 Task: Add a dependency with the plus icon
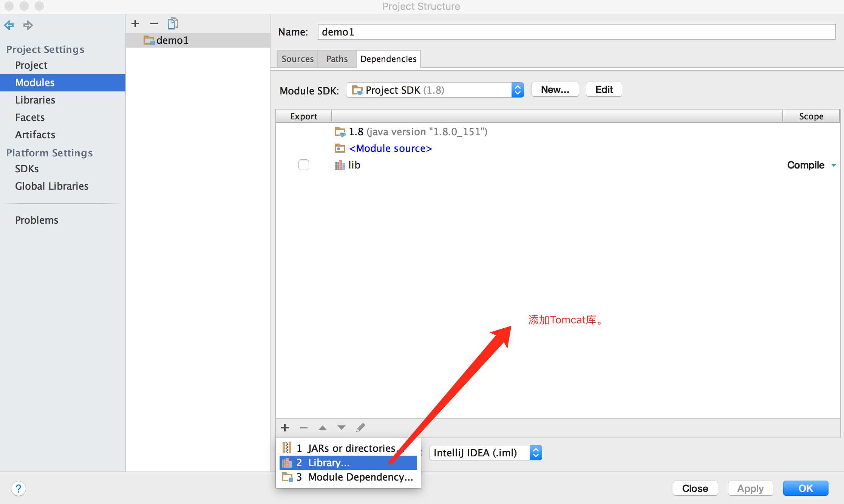click(285, 428)
